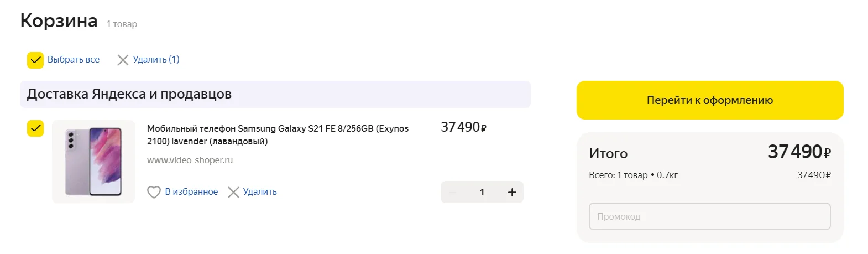868x254 pixels.
Task: Click the X icon beside the item's "Удалить"
Action: click(x=233, y=192)
